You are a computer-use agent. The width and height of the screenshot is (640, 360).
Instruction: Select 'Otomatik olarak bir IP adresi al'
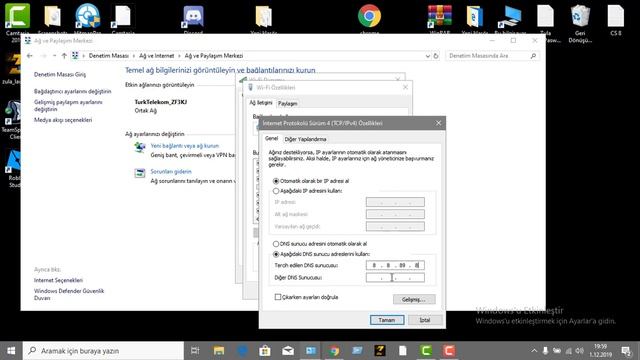[276, 181]
